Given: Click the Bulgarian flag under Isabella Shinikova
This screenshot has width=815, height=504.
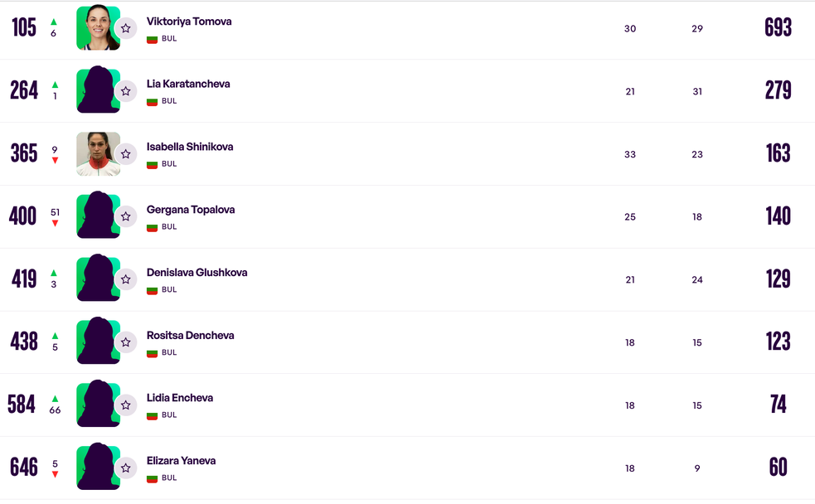Looking at the screenshot, I should point(152,164).
